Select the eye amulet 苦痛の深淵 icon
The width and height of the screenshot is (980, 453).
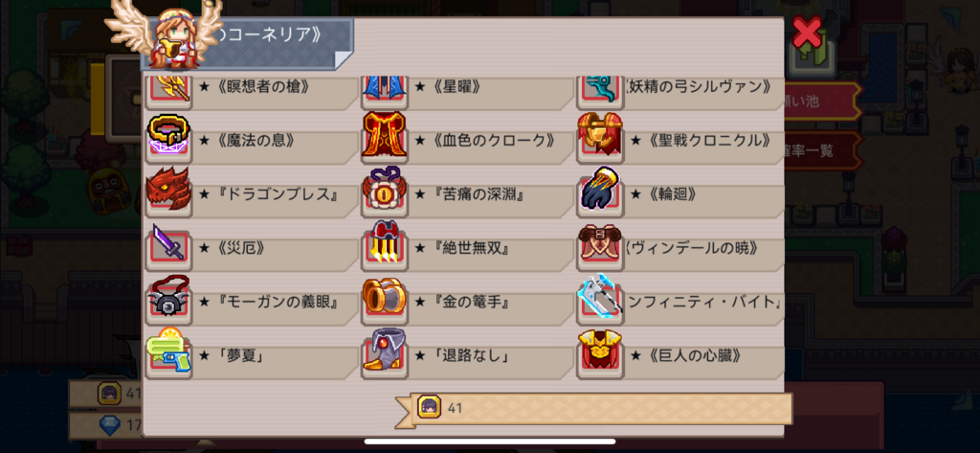(385, 190)
